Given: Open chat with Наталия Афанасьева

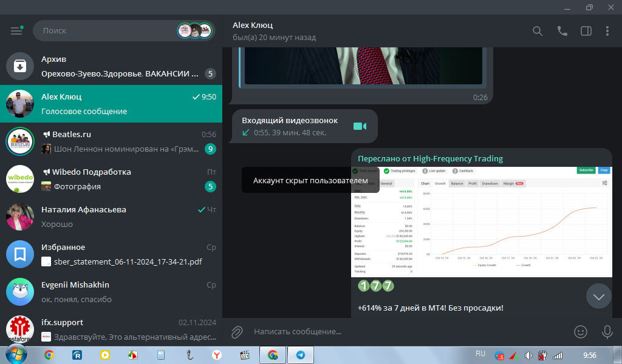Looking at the screenshot, I should coord(111,217).
